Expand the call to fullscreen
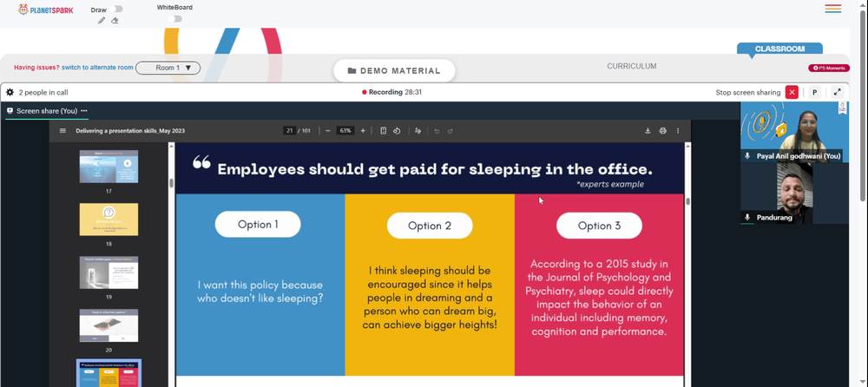This screenshot has width=868, height=387. point(838,93)
